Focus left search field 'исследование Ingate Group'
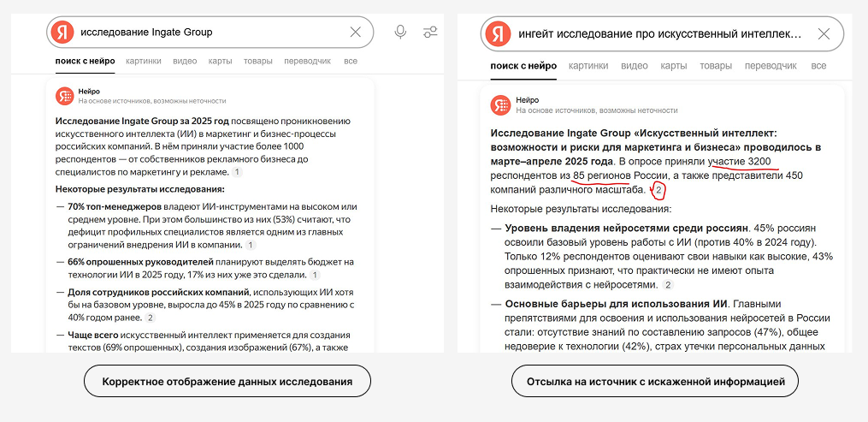The width and height of the screenshot is (868, 422). 210,33
